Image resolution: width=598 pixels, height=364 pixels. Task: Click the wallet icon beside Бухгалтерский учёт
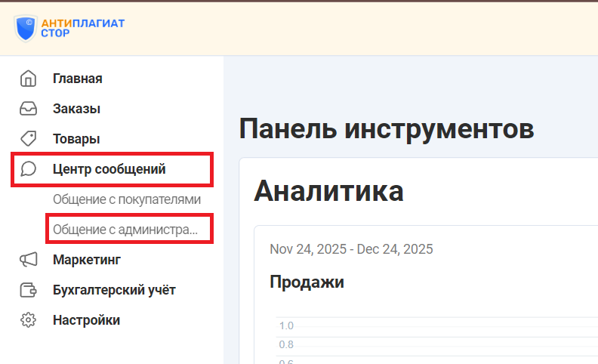pos(28,290)
